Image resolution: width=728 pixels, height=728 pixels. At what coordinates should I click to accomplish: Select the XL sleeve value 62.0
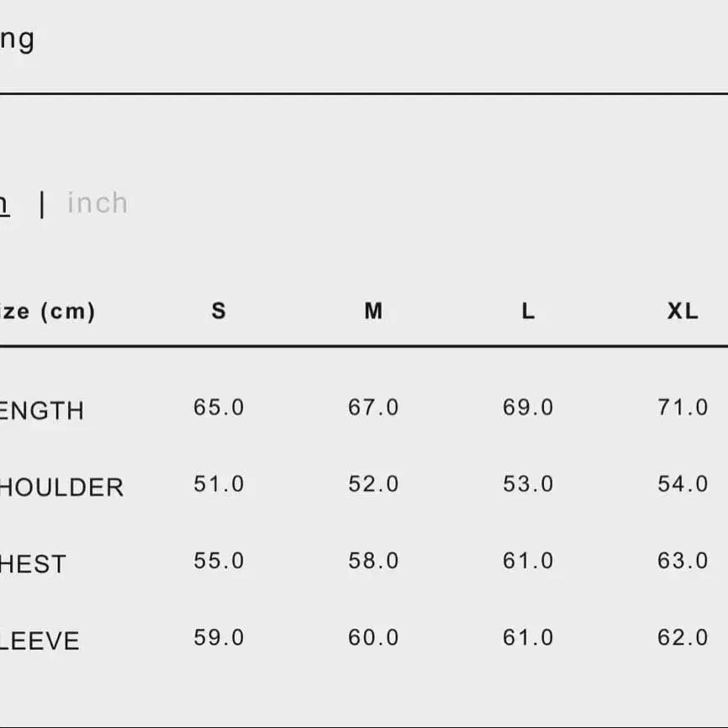point(683,637)
